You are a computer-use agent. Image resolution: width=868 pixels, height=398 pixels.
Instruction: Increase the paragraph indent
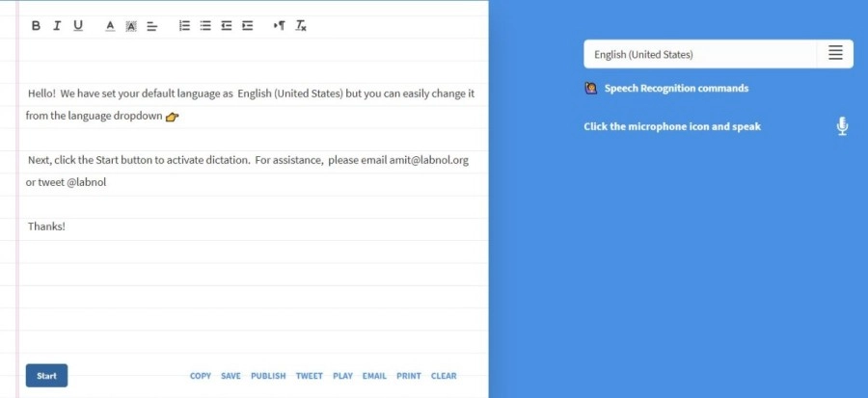point(248,25)
